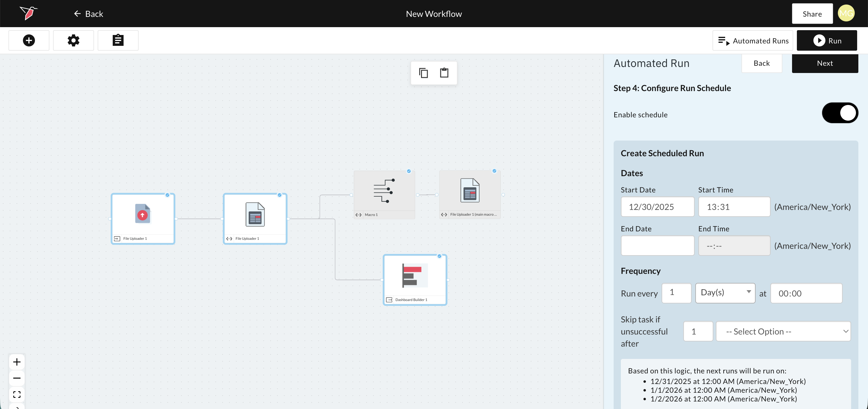Click Back in Automated Run panel

click(x=762, y=63)
